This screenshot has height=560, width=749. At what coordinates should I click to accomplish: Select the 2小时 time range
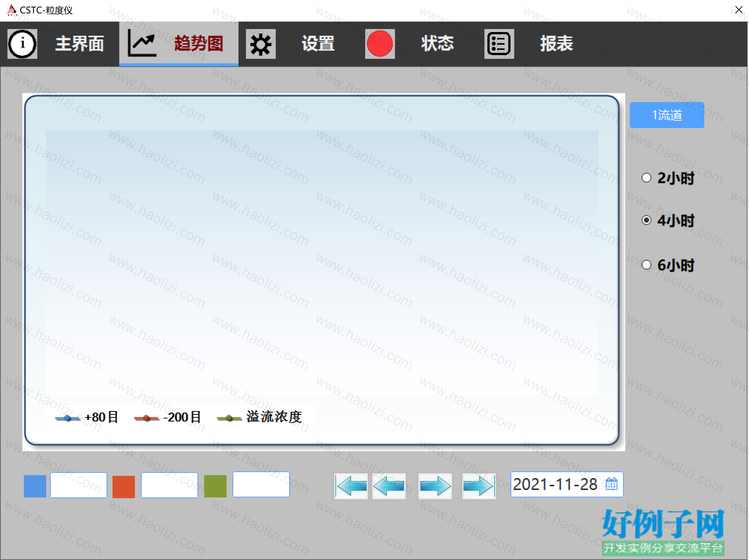[668, 178]
